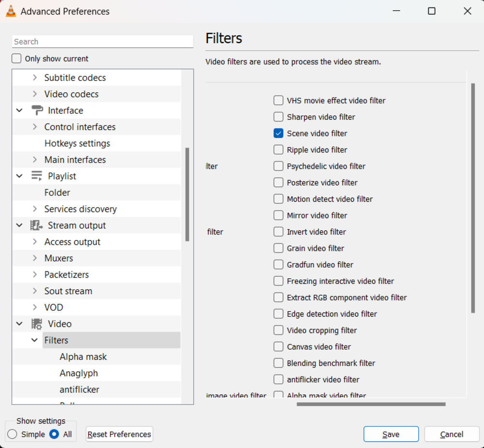This screenshot has width=484, height=448.
Task: Tick the Only show current checkbox
Action: (x=17, y=59)
